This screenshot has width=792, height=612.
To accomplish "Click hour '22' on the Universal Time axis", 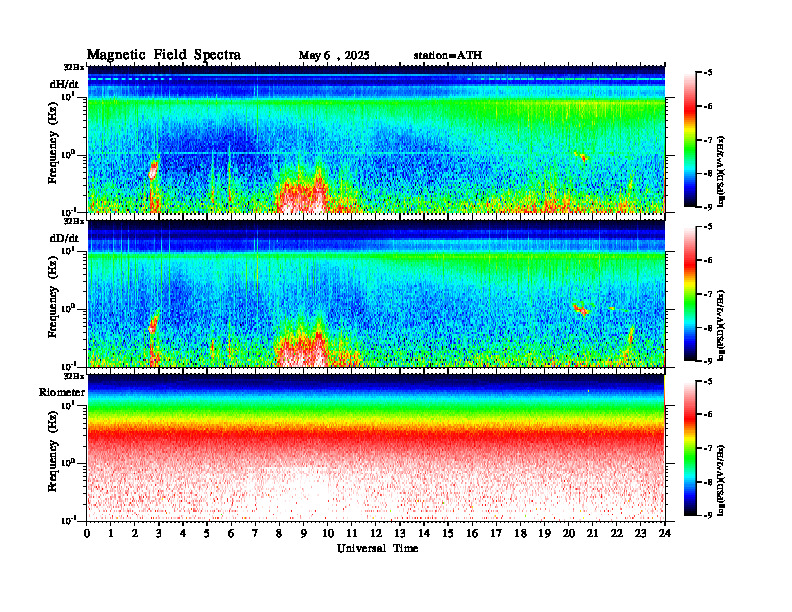I will (x=617, y=534).
